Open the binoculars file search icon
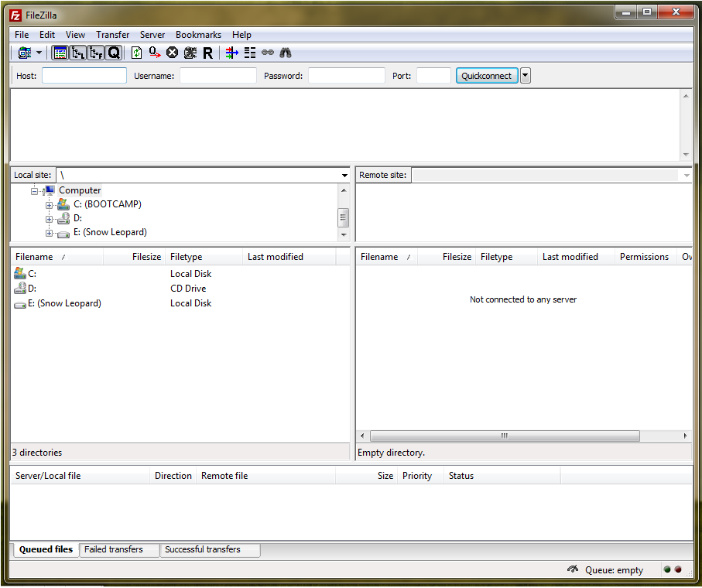 click(285, 53)
